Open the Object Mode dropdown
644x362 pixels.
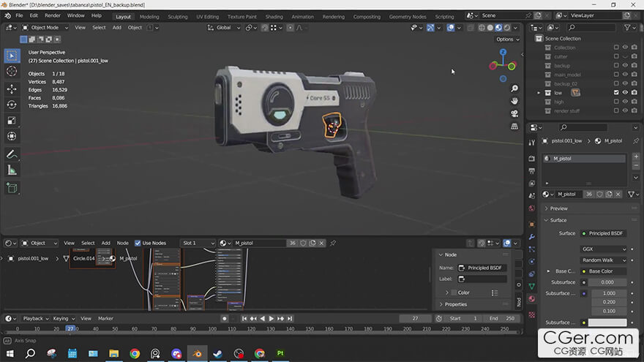[45, 28]
